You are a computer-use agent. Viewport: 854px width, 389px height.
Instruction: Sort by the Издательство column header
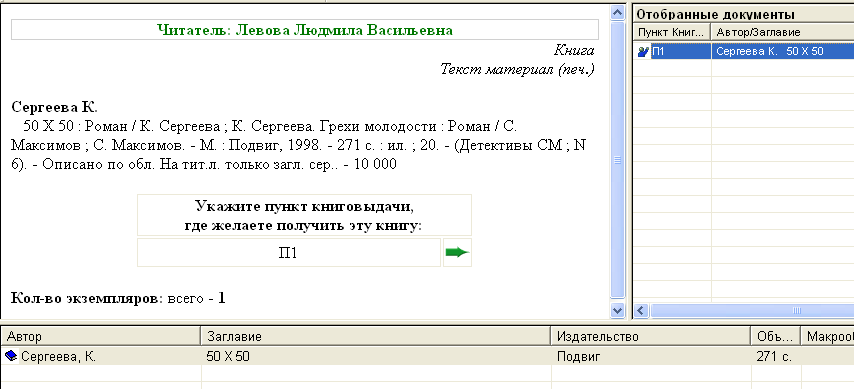coord(651,337)
